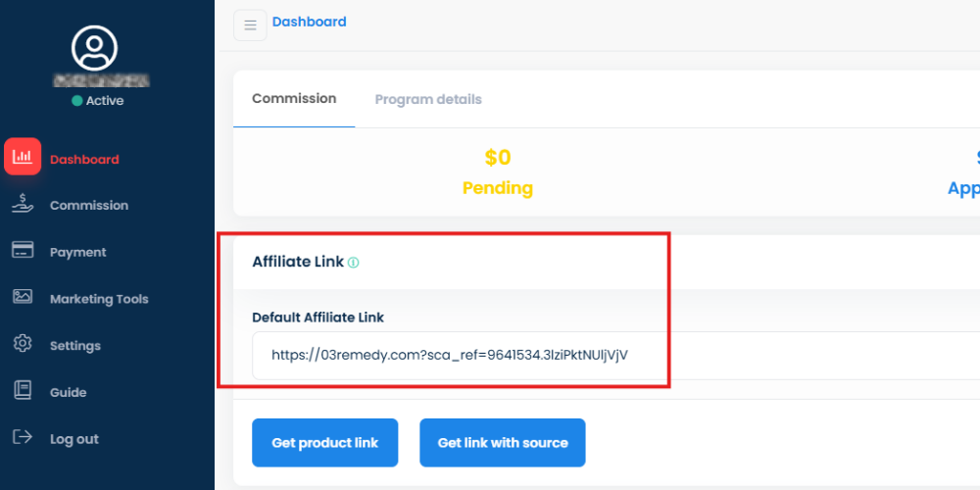
Task: Toggle the hamburger sidebar menu button
Action: pyautogui.click(x=250, y=24)
